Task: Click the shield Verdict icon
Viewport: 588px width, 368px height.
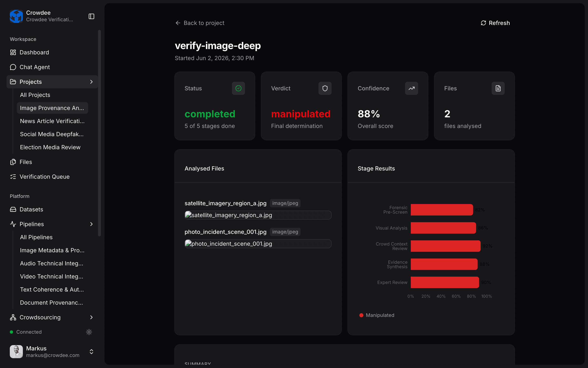Action: [x=325, y=88]
